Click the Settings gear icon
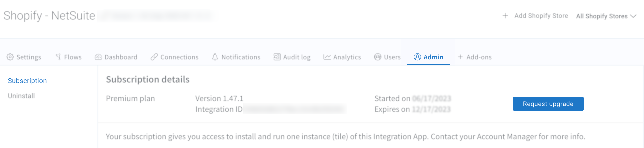This screenshot has width=644, height=148. click(10, 57)
